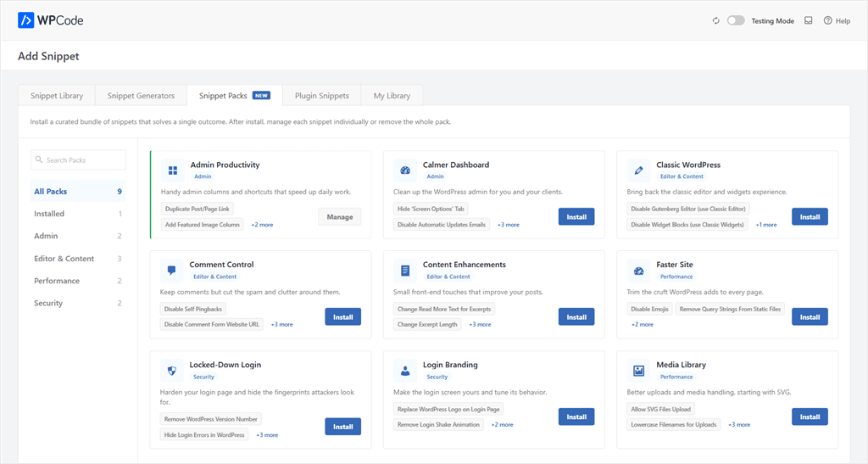Expand +3 more in Calmer Dashboard

point(509,225)
